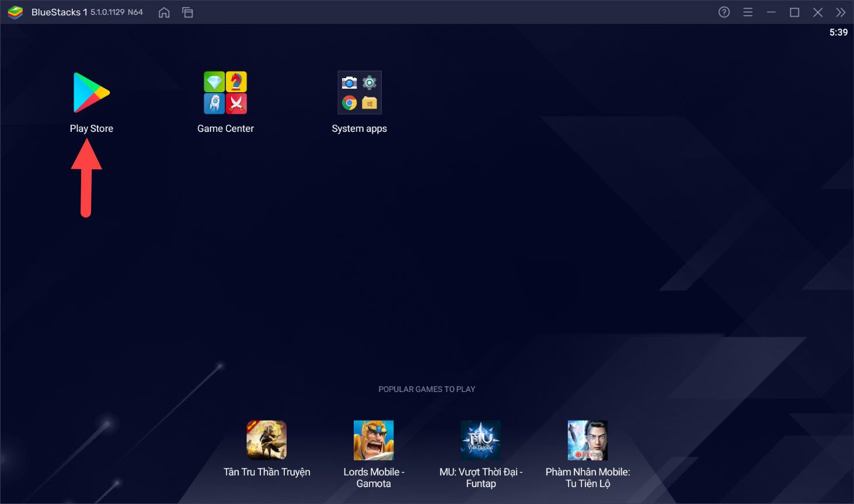Close the BlueStacks window
The height and width of the screenshot is (504, 854).
coord(818,12)
